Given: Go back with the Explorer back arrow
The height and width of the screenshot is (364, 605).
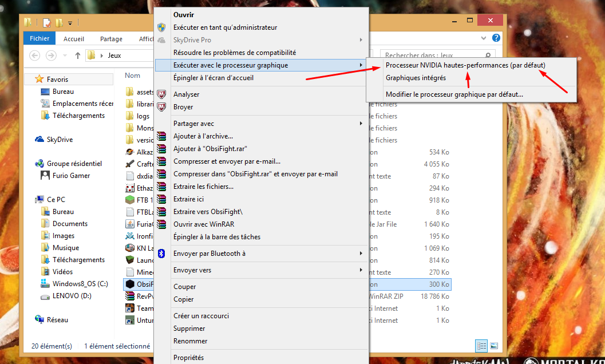Looking at the screenshot, I should 35,56.
